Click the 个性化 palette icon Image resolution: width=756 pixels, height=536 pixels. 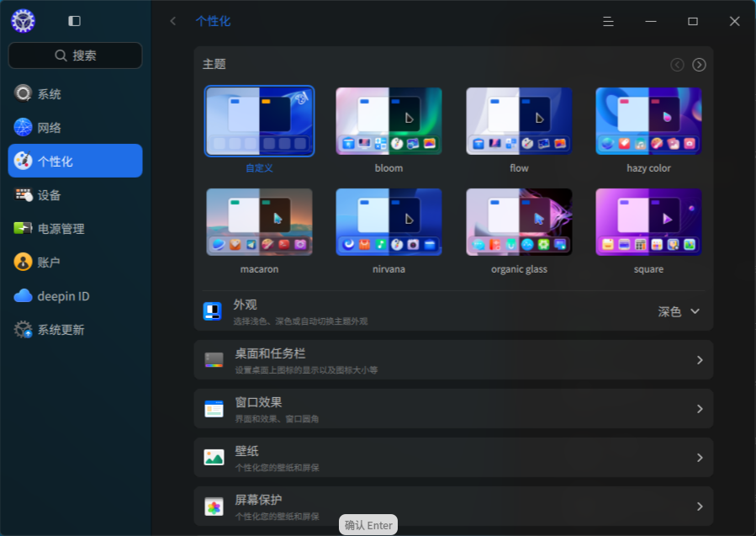click(23, 162)
